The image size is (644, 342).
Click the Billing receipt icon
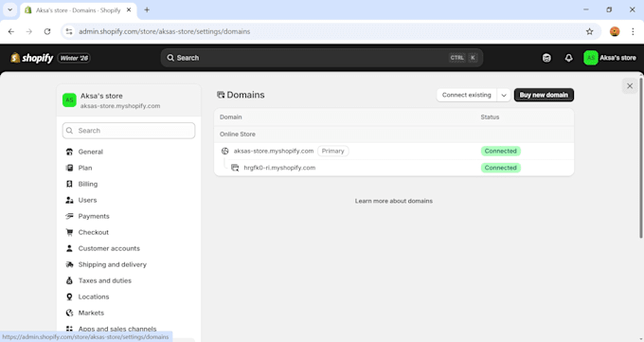(69, 184)
